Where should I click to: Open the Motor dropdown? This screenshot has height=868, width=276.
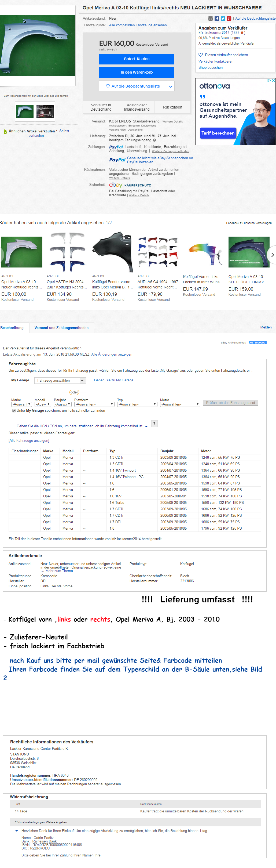coord(180,404)
